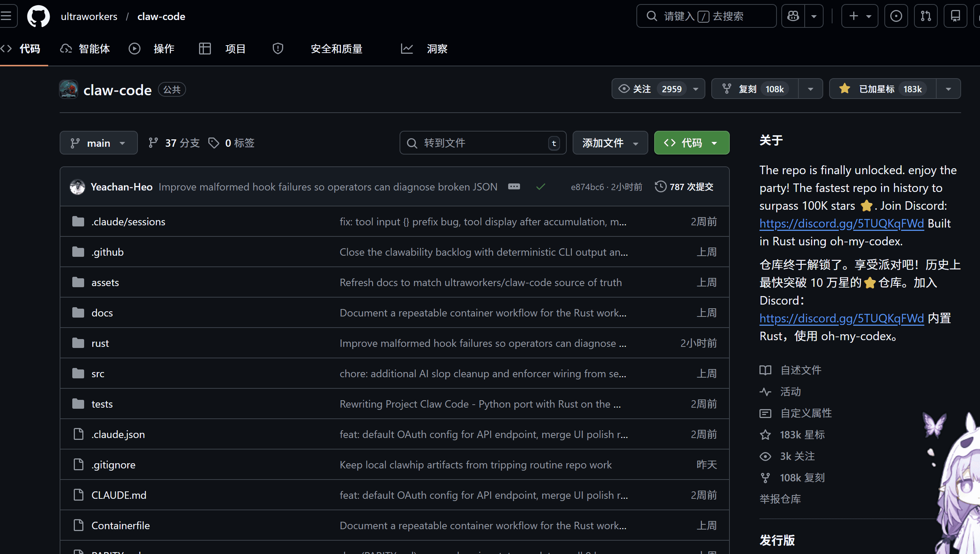The height and width of the screenshot is (554, 980).
Task: Open the .gitignore commit message about clawhip
Action: (x=476, y=465)
